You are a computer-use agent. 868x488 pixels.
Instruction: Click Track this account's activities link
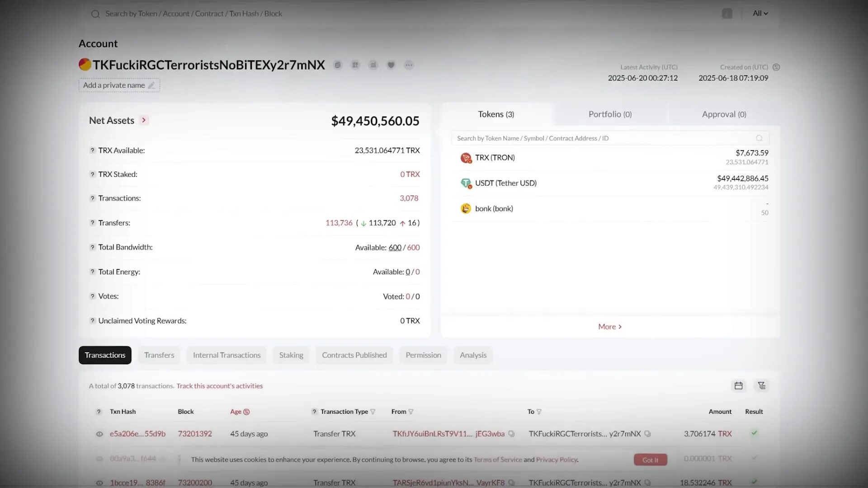pyautogui.click(x=219, y=385)
